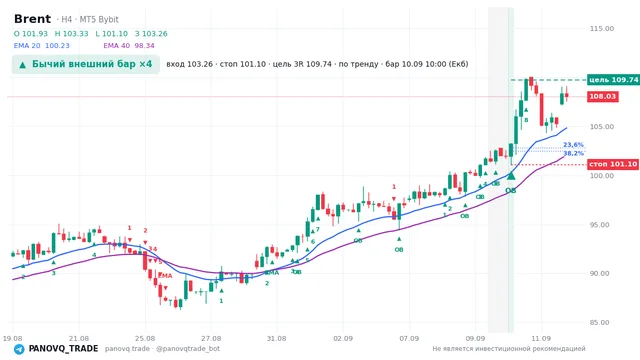This screenshot has height=360, width=640.
Task: Click the 02.09 date axis label
Action: (343, 338)
